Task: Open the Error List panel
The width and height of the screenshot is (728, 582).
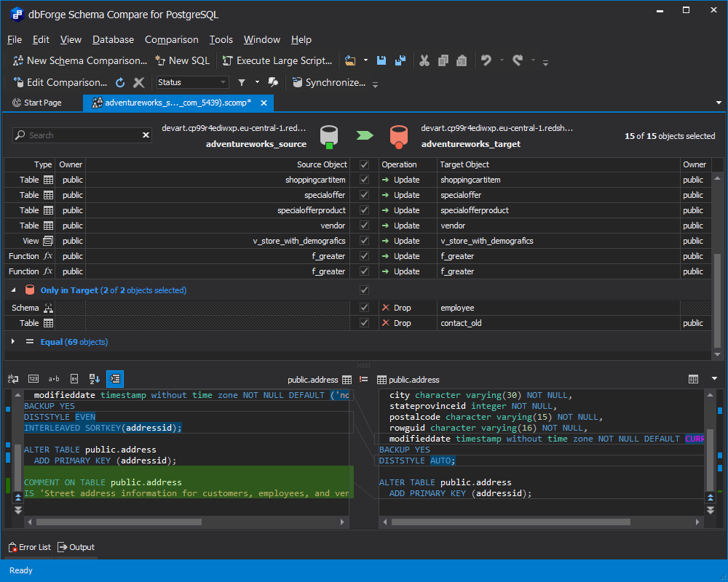Action: click(x=30, y=547)
